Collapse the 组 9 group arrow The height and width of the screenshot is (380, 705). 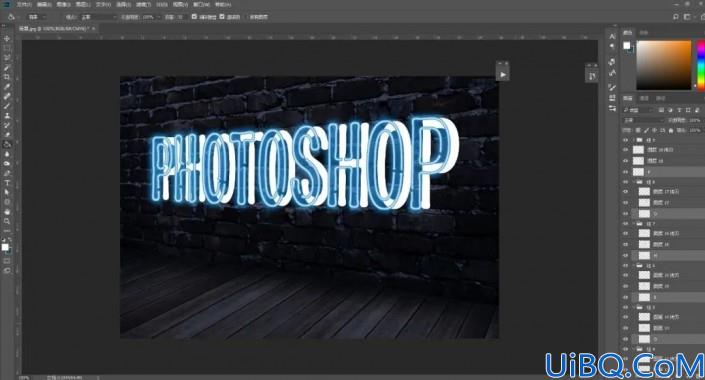(x=634, y=140)
